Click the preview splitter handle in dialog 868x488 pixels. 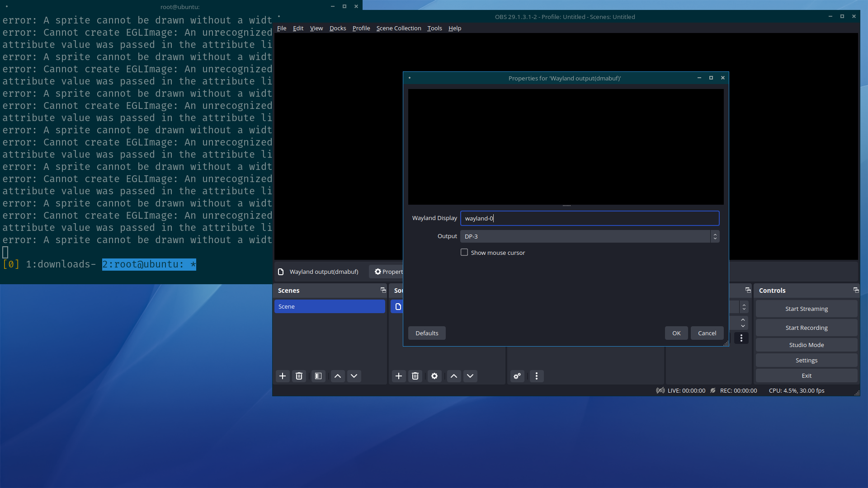[x=566, y=206]
